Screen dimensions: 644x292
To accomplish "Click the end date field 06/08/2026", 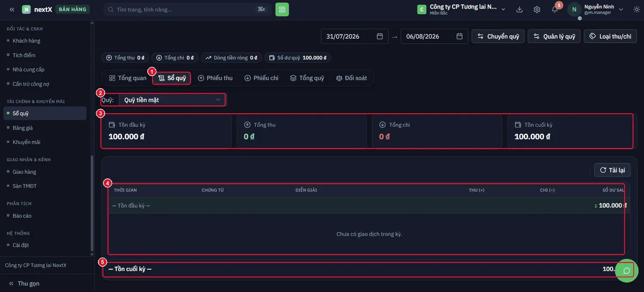I will click(434, 37).
